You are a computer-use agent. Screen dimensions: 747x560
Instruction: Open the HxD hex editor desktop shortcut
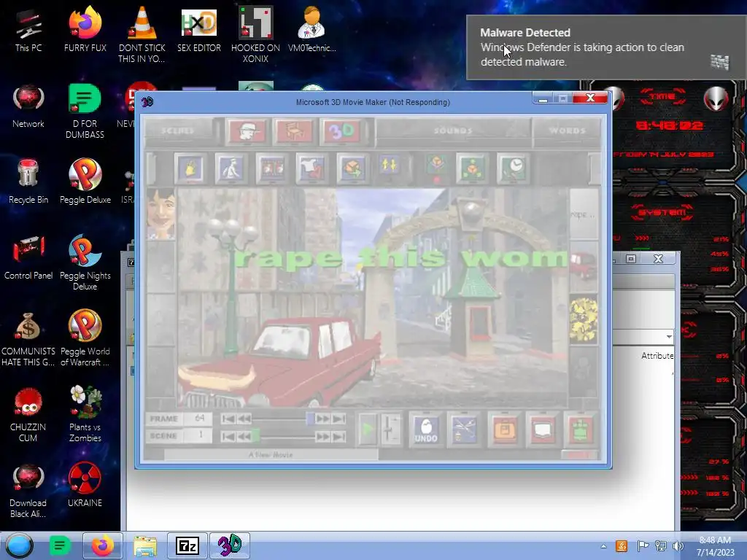point(198,29)
